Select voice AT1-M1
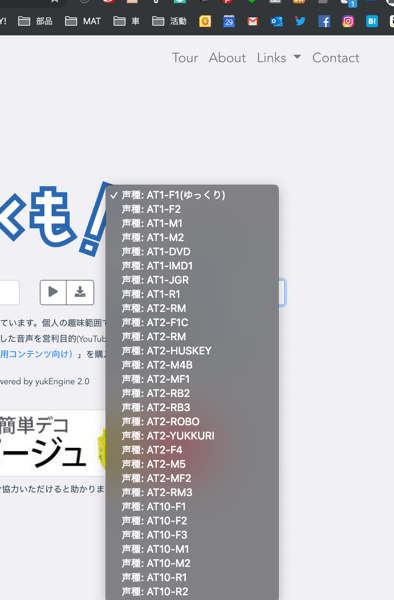 (x=192, y=223)
